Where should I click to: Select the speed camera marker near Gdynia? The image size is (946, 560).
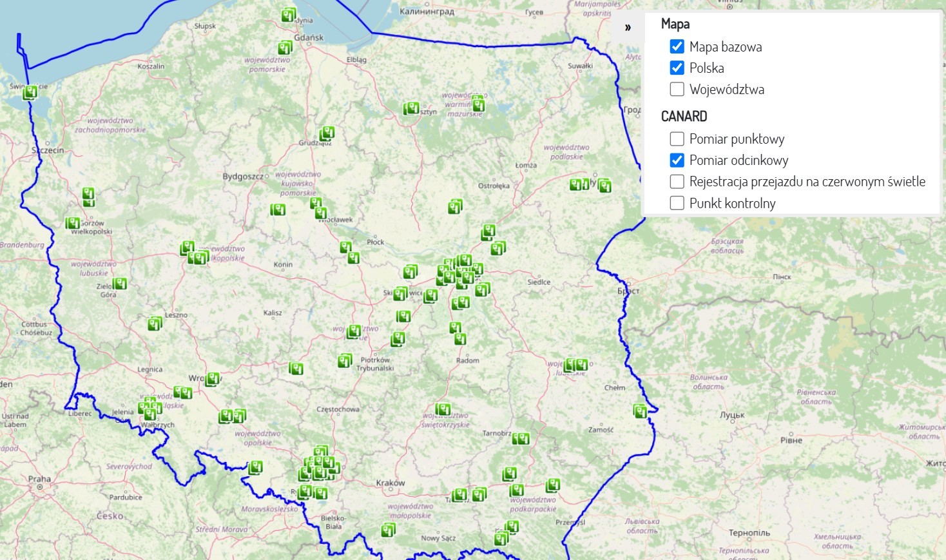(x=286, y=15)
